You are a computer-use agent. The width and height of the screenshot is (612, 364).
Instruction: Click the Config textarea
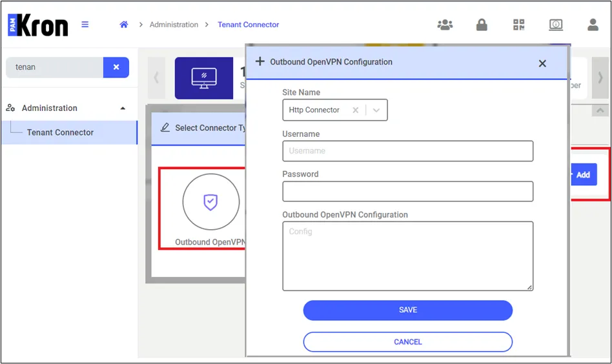coord(407,256)
